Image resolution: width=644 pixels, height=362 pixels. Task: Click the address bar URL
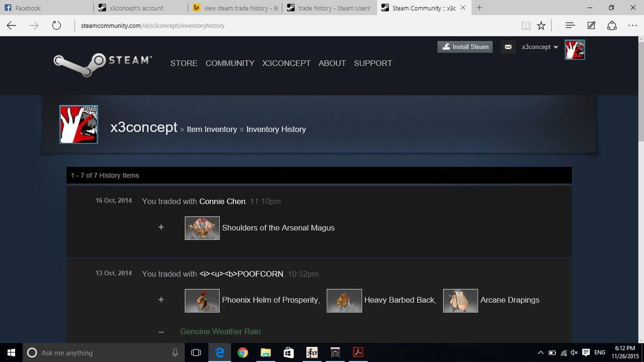(153, 26)
